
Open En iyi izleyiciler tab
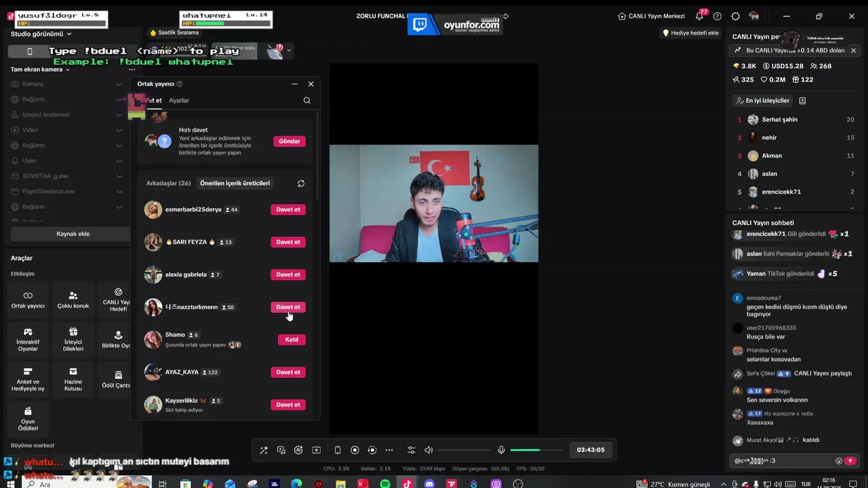(x=763, y=100)
